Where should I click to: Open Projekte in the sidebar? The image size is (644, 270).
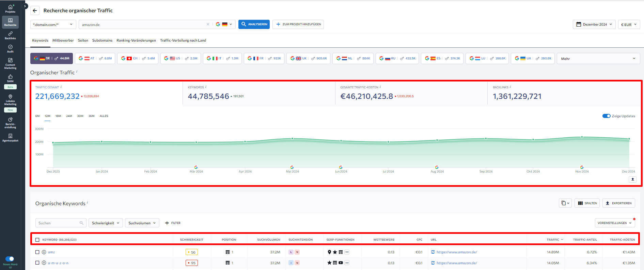coord(10,9)
